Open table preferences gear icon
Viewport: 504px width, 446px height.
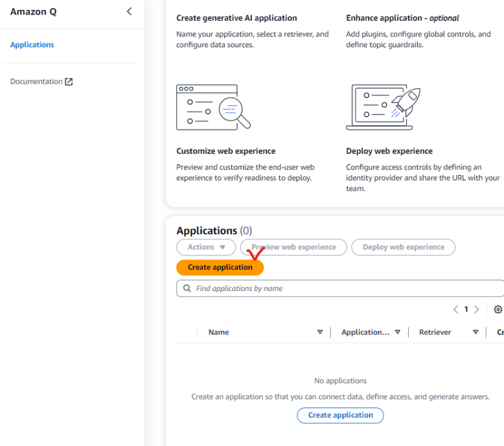pyautogui.click(x=498, y=309)
